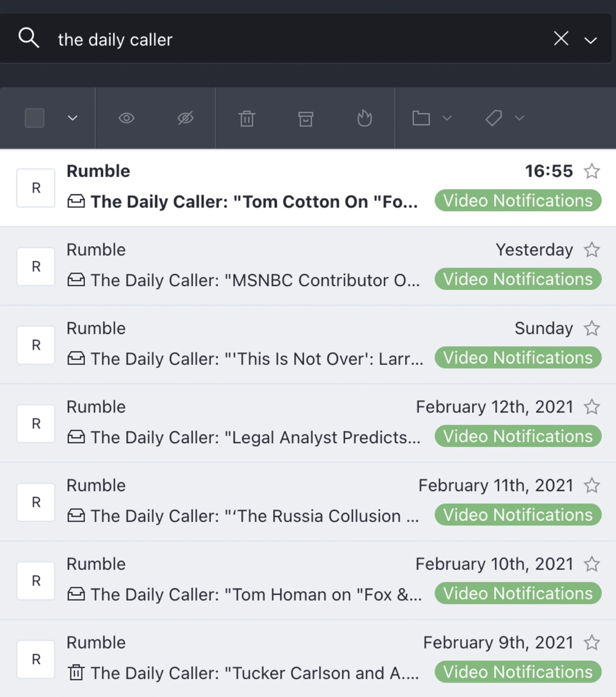Click the search magnifier icon
Screen dimensions: 616x697
coord(29,38)
